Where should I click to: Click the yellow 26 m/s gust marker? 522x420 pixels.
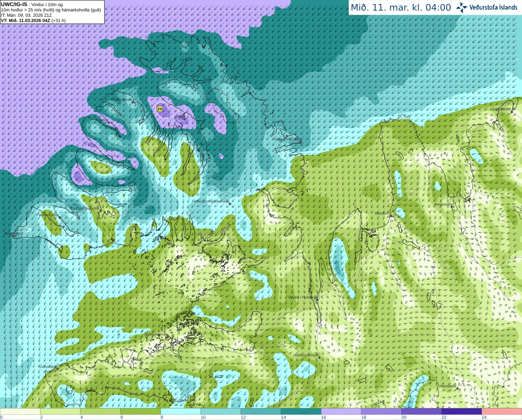point(159,109)
